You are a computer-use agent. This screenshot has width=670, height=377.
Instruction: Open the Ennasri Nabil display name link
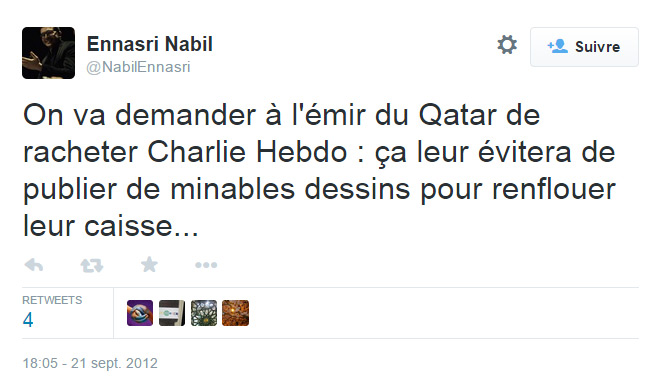[x=150, y=44]
